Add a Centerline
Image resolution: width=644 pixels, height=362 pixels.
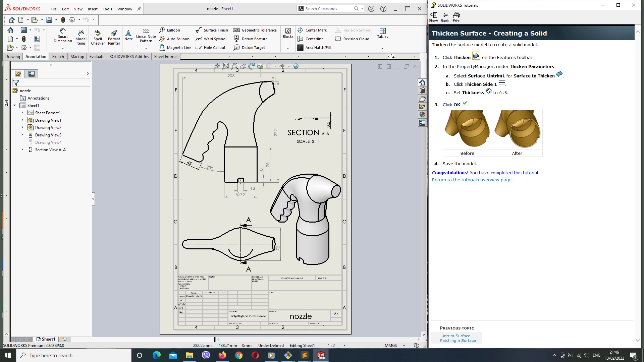310,39
